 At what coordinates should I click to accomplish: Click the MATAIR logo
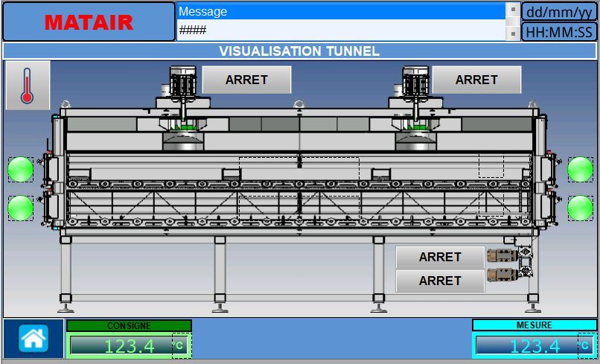pyautogui.click(x=89, y=22)
